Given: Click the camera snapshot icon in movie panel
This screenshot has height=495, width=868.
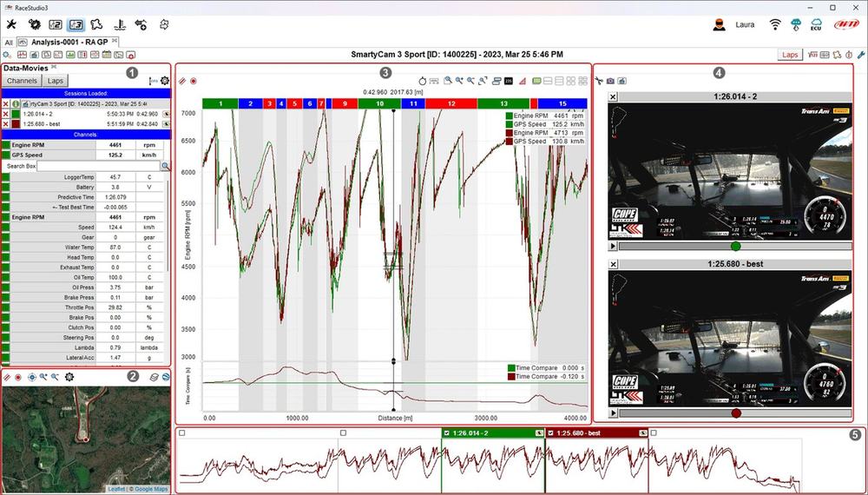Looking at the screenshot, I should 610,81.
